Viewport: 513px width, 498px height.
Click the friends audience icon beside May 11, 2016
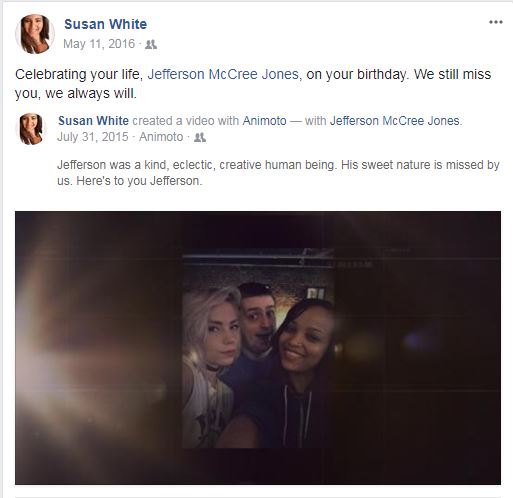point(151,44)
